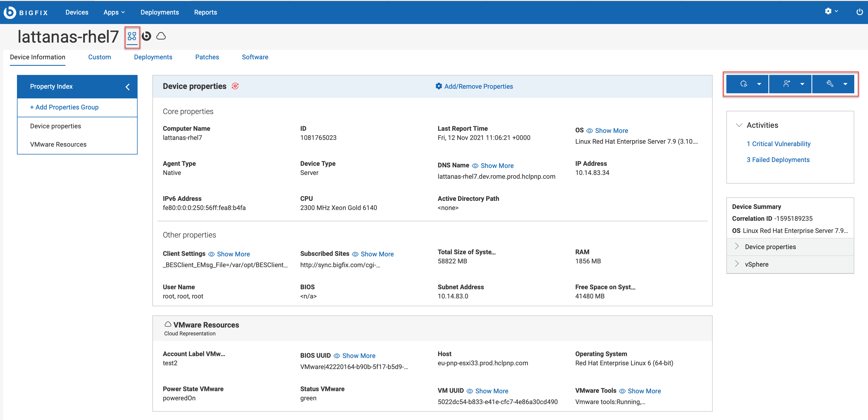868x420 pixels.
Task: Switch to the Software tab
Action: (x=255, y=57)
